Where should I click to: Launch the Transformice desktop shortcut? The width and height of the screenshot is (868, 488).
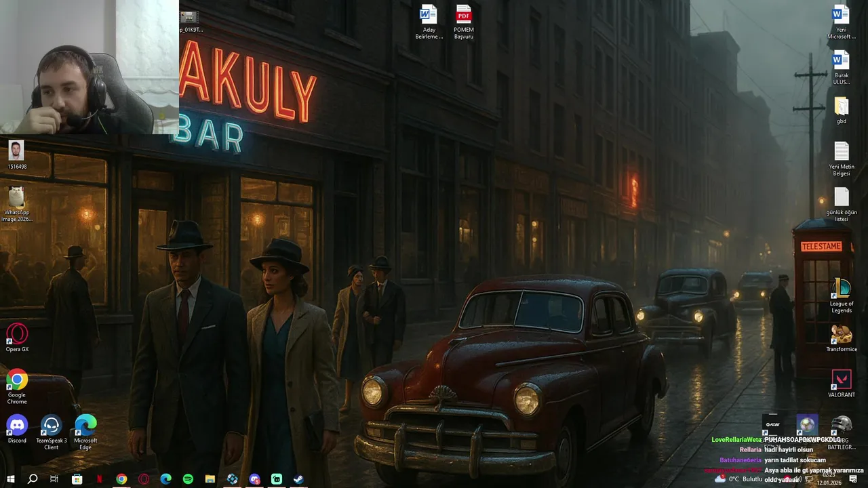841,338
